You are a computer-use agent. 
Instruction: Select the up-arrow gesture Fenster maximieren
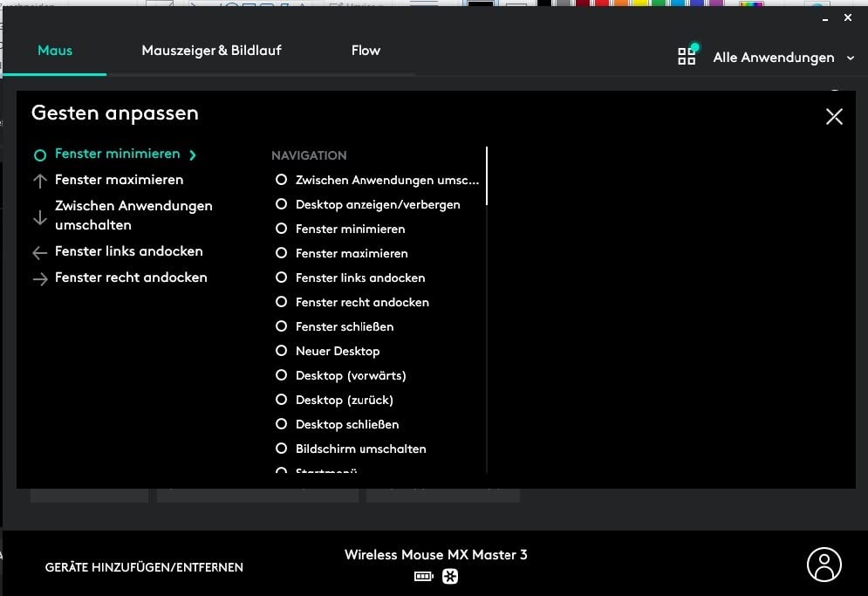coord(108,180)
